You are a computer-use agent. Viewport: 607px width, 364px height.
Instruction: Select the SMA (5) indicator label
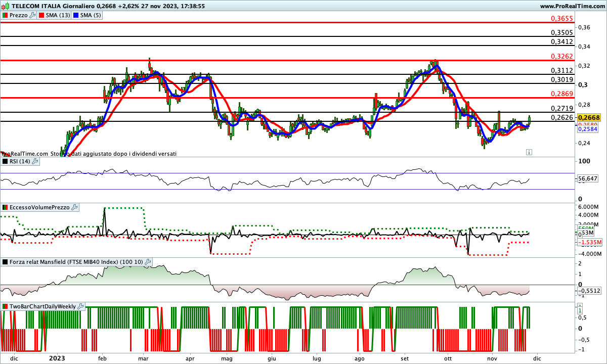[91, 15]
